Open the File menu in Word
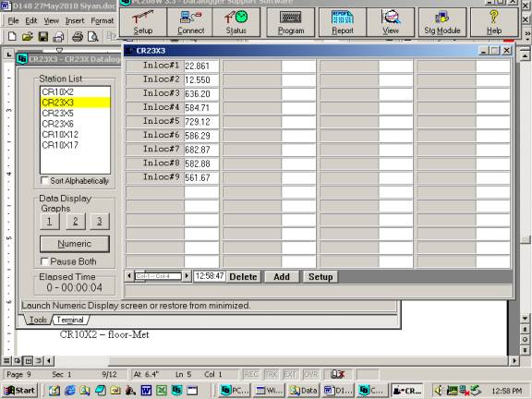Image resolution: width=532 pixels, height=399 pixels. [x=13, y=20]
